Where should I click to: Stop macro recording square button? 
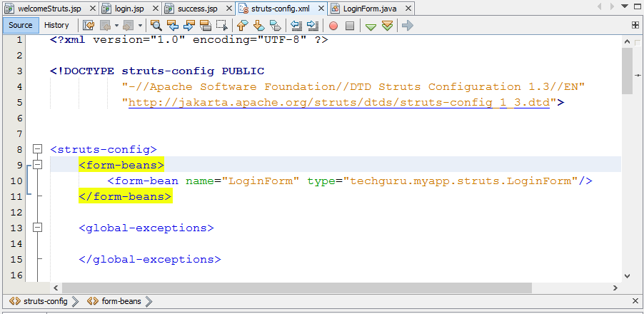[x=350, y=26]
